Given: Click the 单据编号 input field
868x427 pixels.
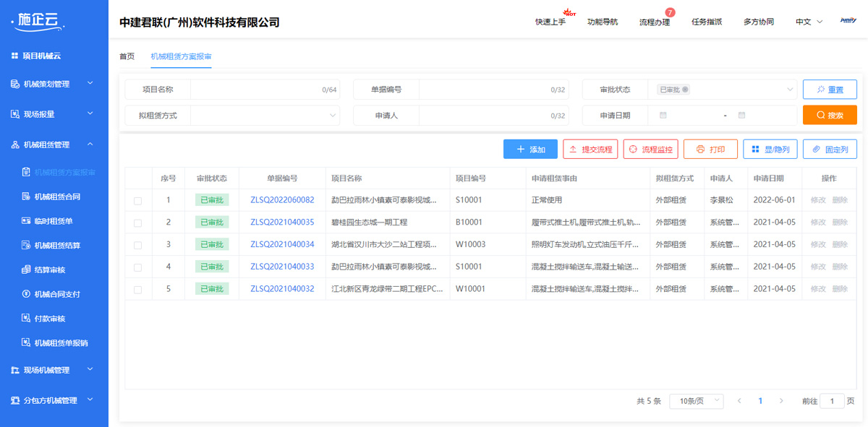Looking at the screenshot, I should tap(493, 90).
